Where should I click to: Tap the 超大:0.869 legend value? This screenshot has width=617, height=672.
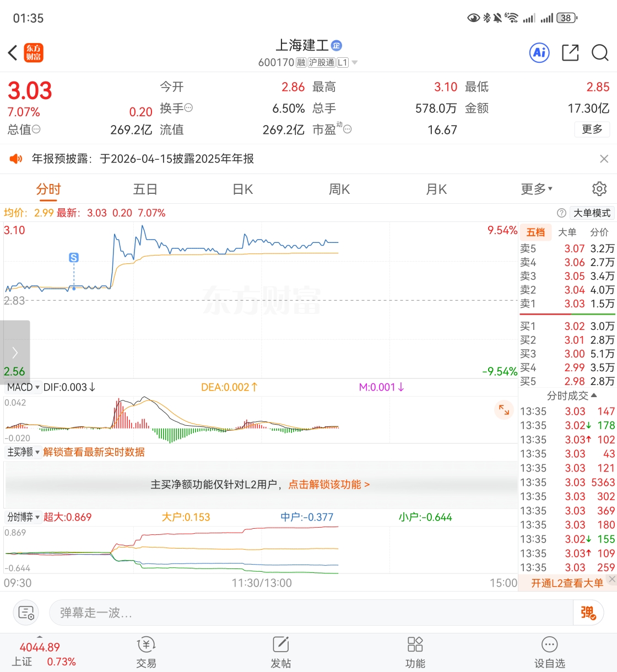click(x=67, y=517)
